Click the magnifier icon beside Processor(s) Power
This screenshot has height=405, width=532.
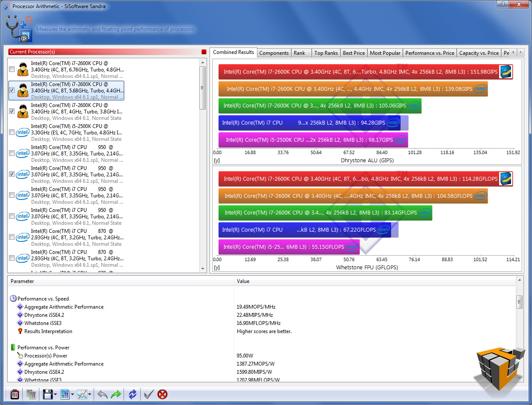click(x=20, y=356)
